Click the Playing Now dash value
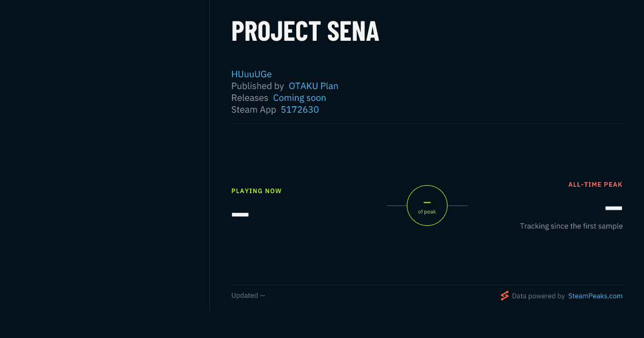 click(x=240, y=215)
